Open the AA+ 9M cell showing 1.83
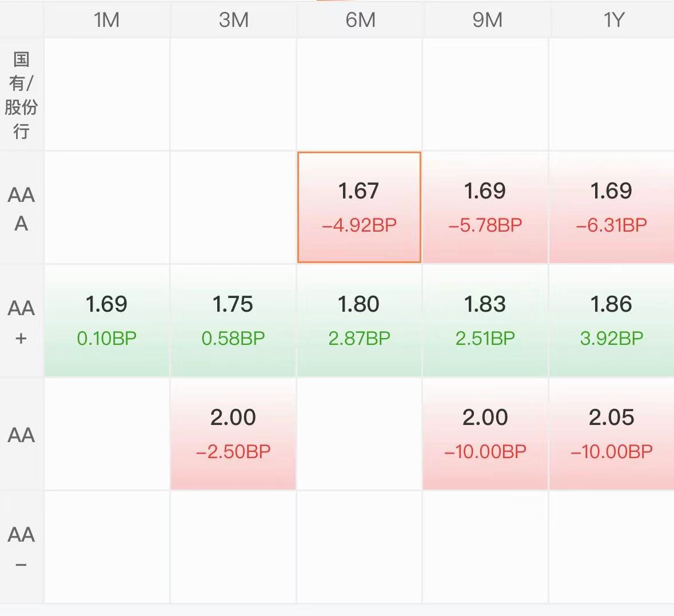The height and width of the screenshot is (616, 674). click(485, 320)
